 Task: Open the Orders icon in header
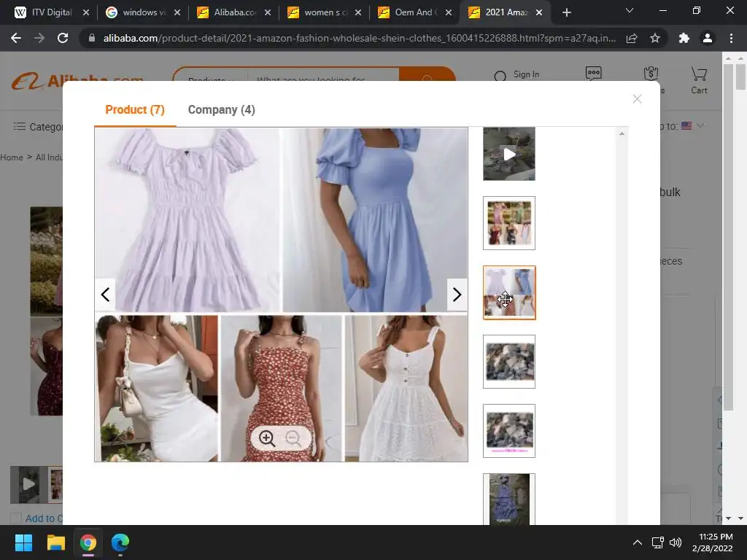point(651,74)
